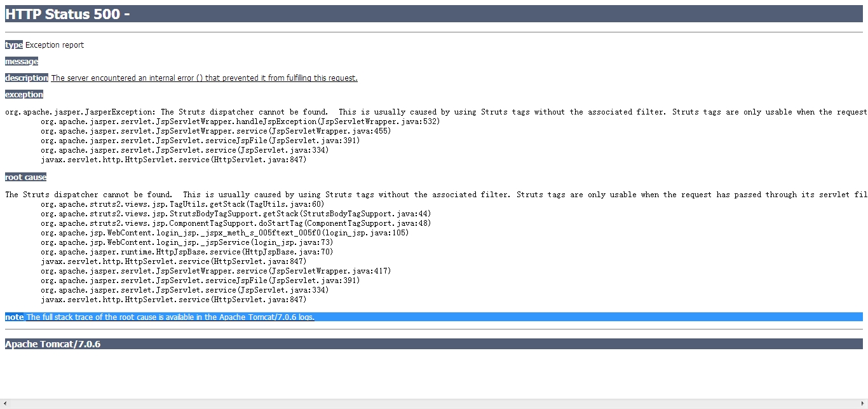Click the "HTTP Status 500 -" heading
The width and height of the screenshot is (868, 409).
(x=68, y=14)
